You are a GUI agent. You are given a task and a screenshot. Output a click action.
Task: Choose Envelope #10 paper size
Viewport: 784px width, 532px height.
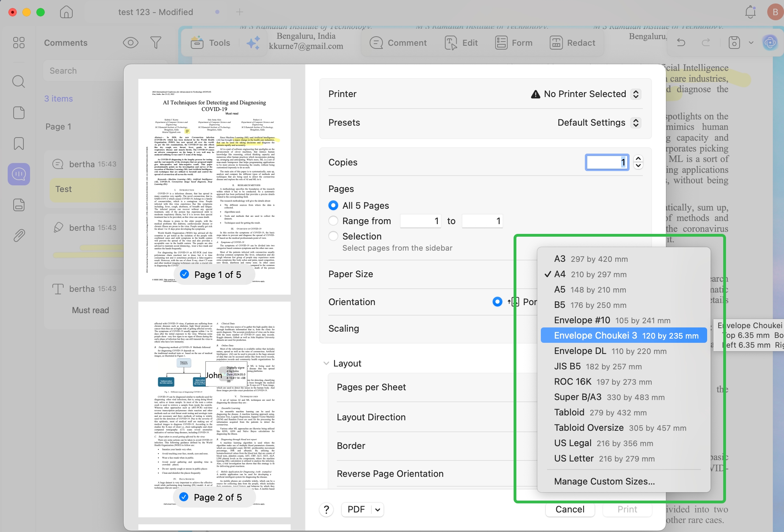[624, 320]
